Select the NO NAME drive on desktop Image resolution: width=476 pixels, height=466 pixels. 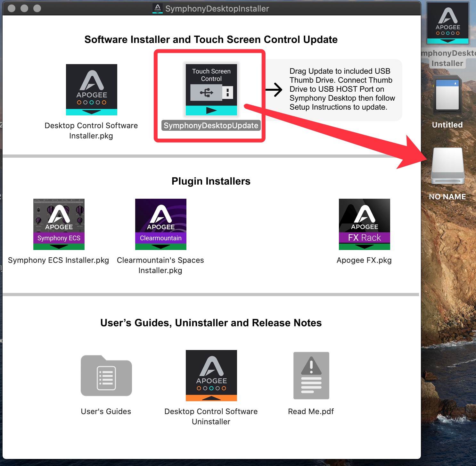448,166
